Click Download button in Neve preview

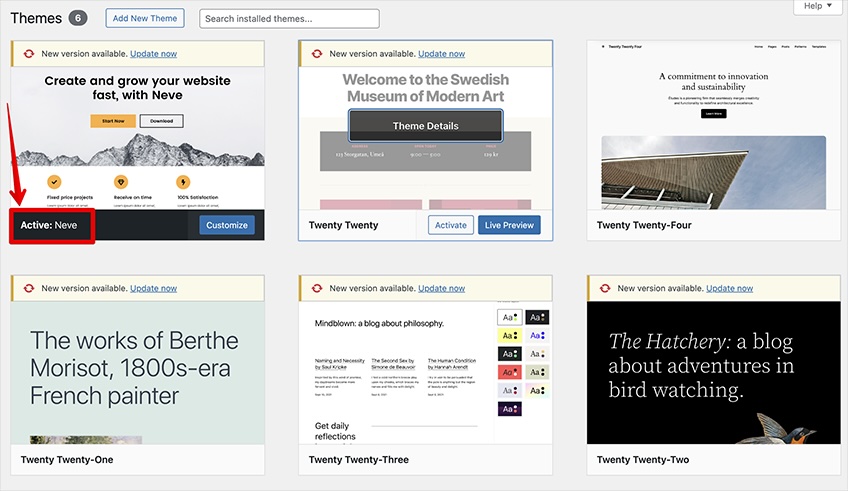click(161, 121)
